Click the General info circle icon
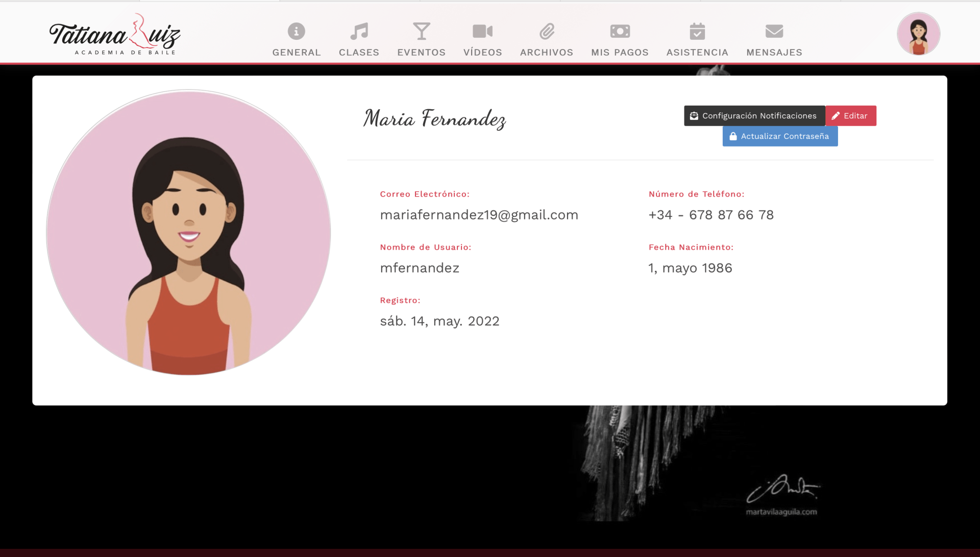The image size is (980, 557). coord(296,31)
